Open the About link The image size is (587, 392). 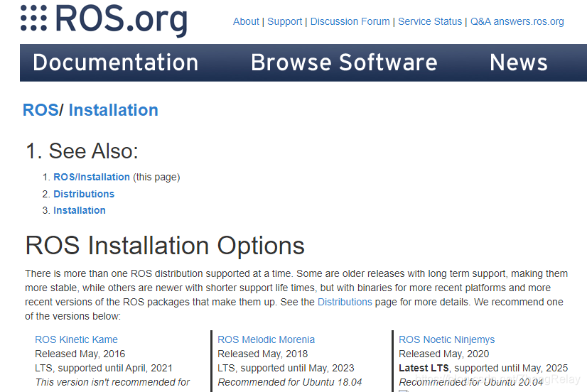click(246, 22)
